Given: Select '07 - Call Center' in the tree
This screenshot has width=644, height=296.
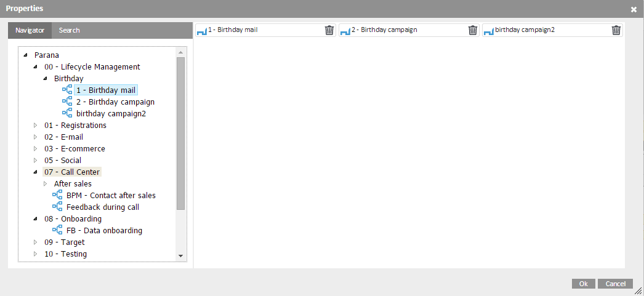Looking at the screenshot, I should click(x=72, y=172).
